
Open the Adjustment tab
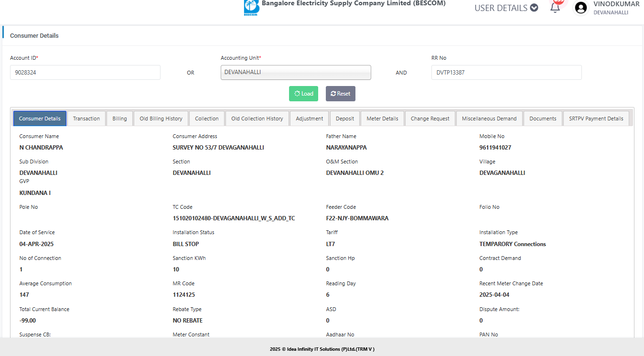tap(309, 119)
